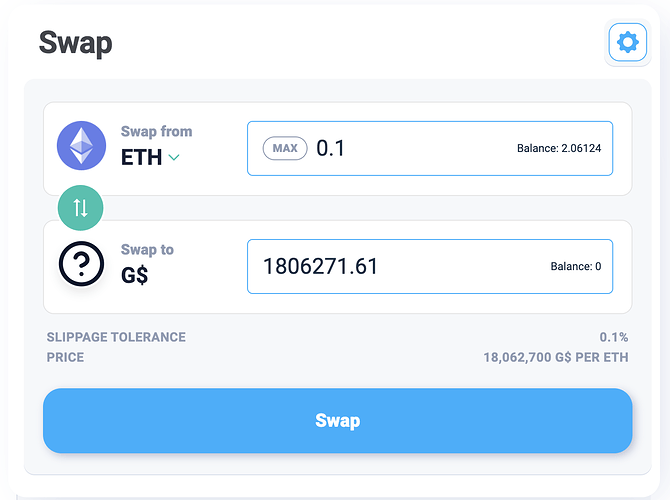Select the G$ token label
Viewport: 670px width, 500px height.
[135, 275]
